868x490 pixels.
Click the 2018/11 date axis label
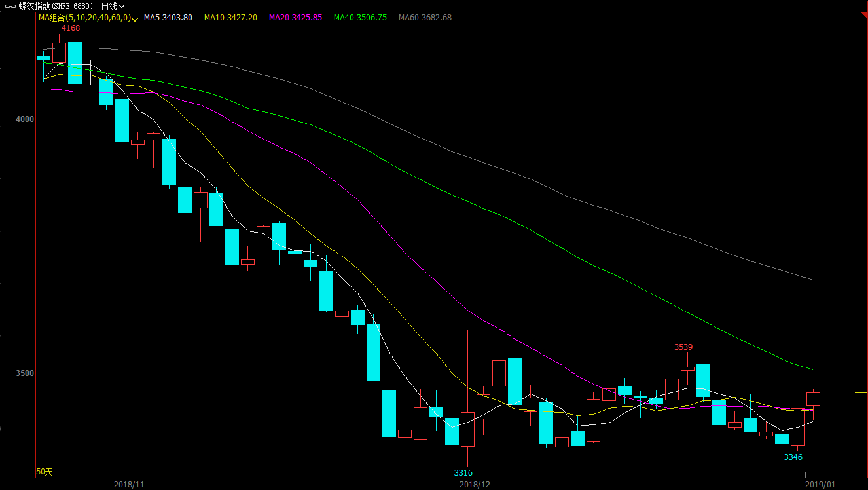click(129, 485)
